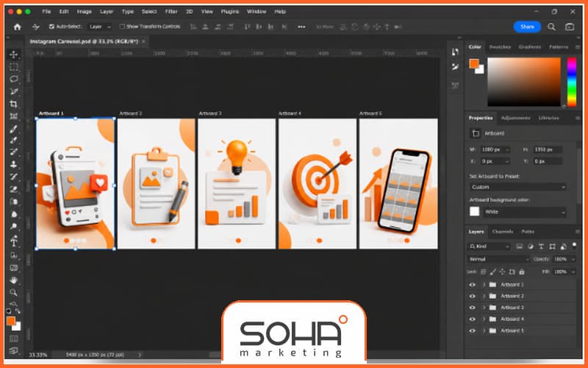The height and width of the screenshot is (368, 588).
Task: Open the File menu
Action: click(x=46, y=12)
